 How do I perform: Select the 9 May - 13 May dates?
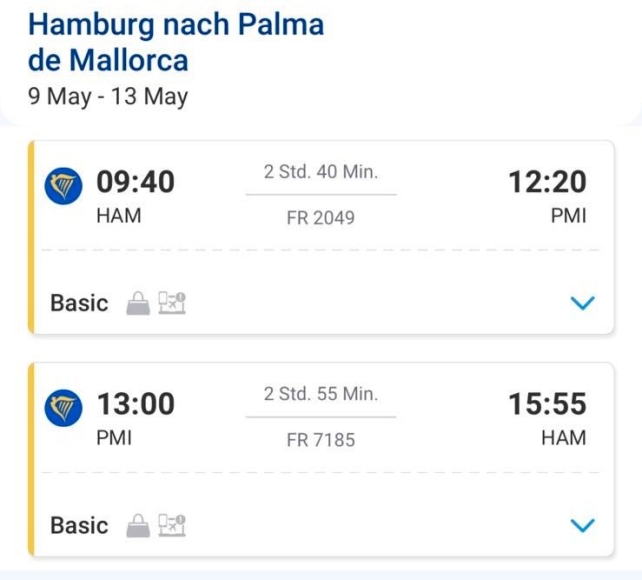tap(107, 98)
